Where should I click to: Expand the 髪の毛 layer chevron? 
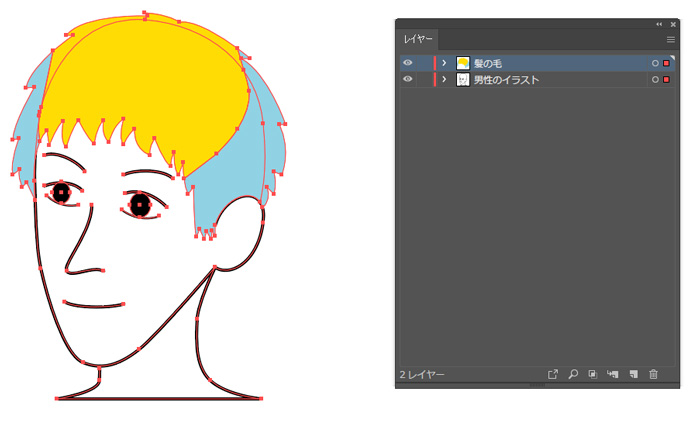pos(444,63)
